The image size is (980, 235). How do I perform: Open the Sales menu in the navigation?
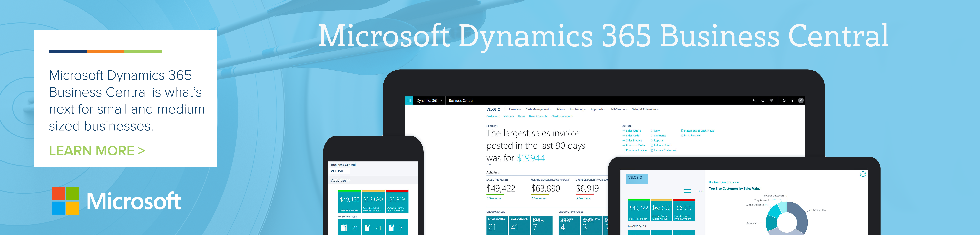tap(560, 109)
